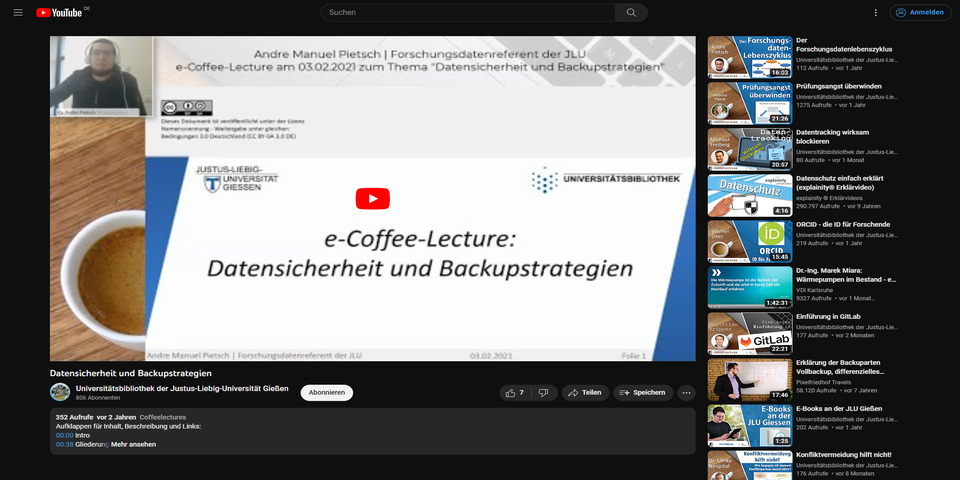
Task: Open Datenschutz einfach erklärt thumbnail
Action: pyautogui.click(x=750, y=195)
